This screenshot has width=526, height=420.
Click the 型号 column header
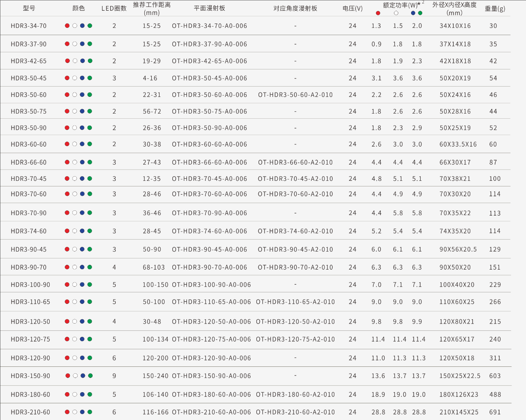tap(29, 8)
